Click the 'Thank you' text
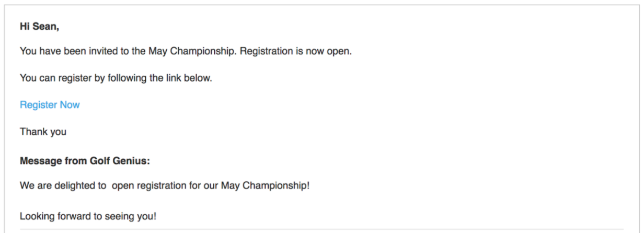Screen dimensions: 644x233 coord(43,132)
